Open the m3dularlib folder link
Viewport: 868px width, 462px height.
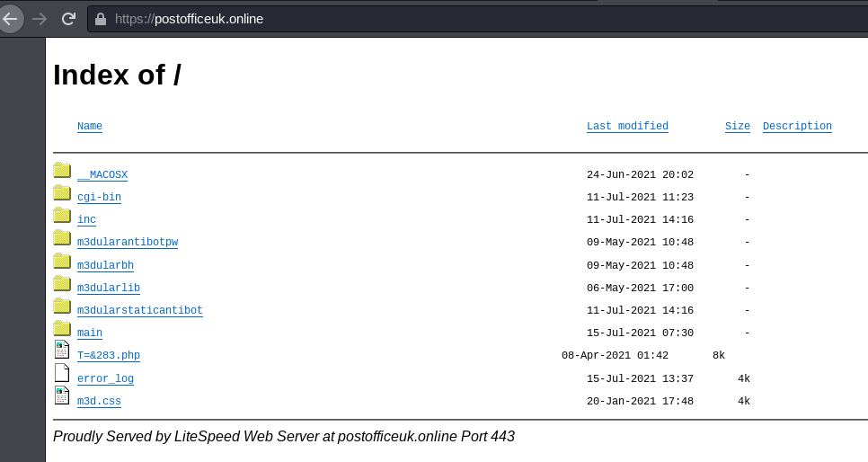click(109, 288)
